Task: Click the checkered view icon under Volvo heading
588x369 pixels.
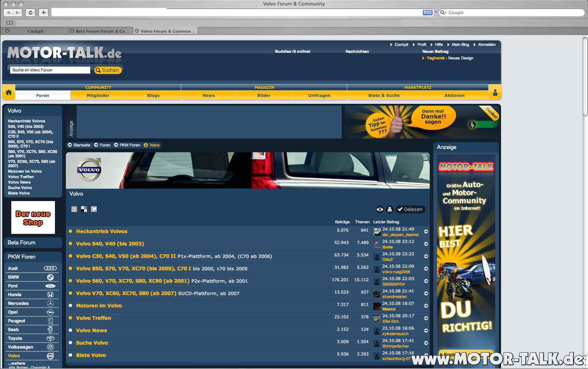Action: pos(84,209)
